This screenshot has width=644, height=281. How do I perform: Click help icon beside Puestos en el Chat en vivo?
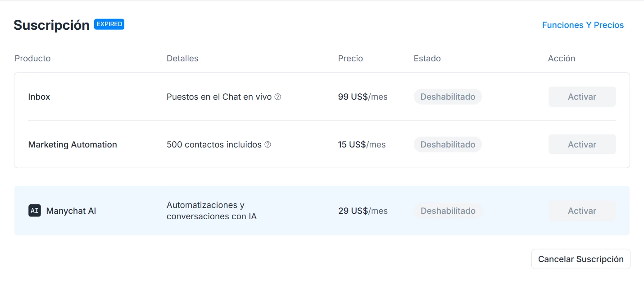click(278, 97)
